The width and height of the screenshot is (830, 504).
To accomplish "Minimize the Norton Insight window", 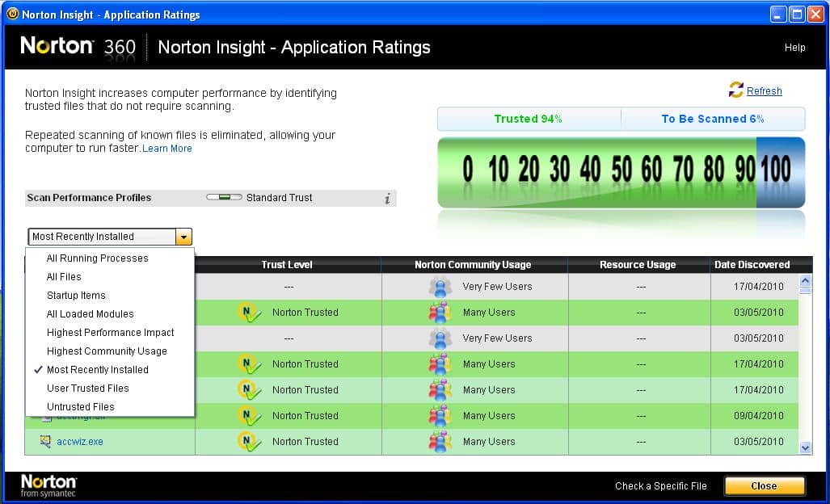I will point(777,14).
